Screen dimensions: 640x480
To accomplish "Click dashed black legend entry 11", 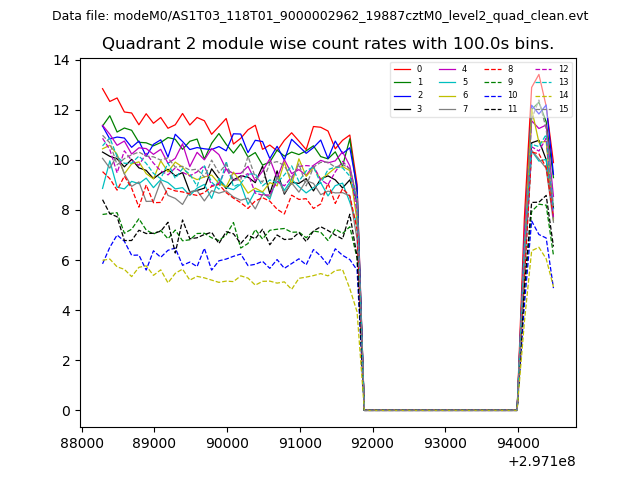I will click(x=493, y=108).
